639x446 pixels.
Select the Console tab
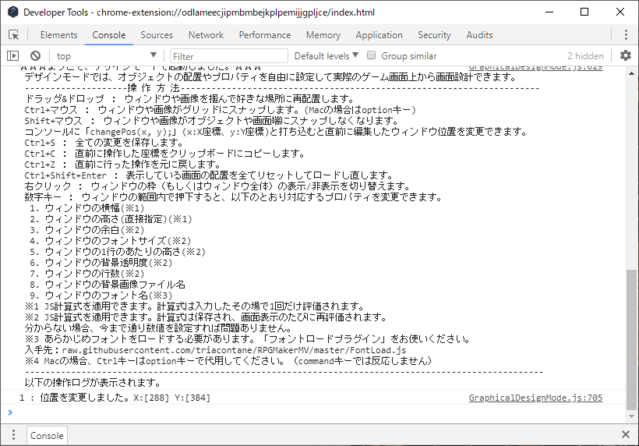tap(109, 35)
